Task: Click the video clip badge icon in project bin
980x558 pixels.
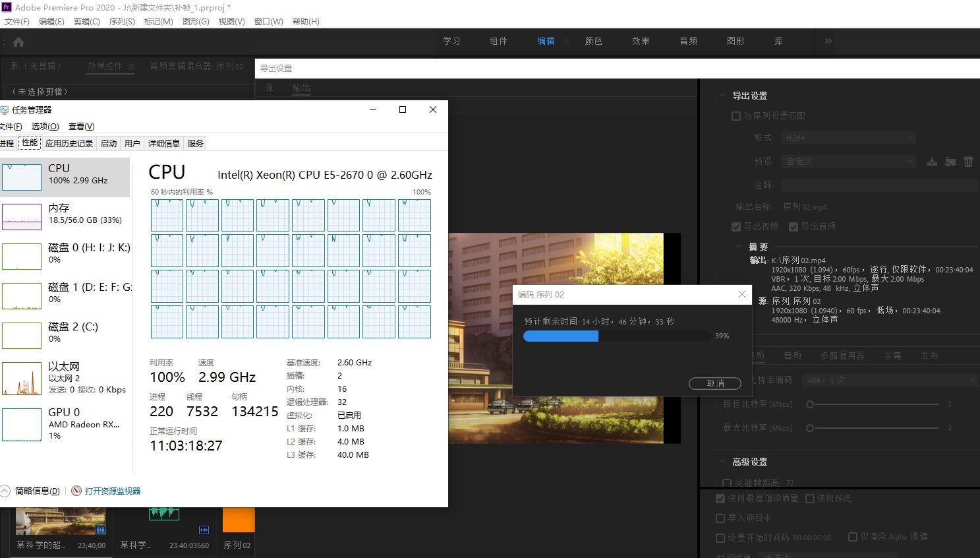Action: 100,530
